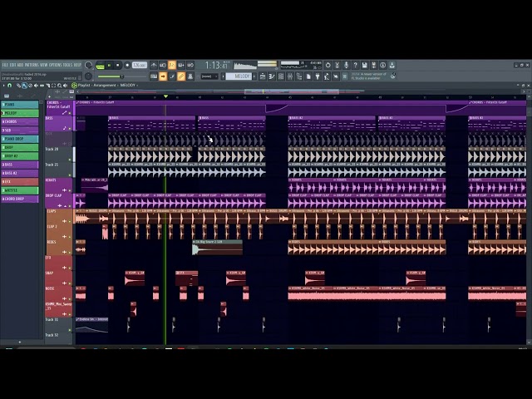532x399 pixels.
Task: Click the time display showing 1:13:41
Action: (216, 65)
